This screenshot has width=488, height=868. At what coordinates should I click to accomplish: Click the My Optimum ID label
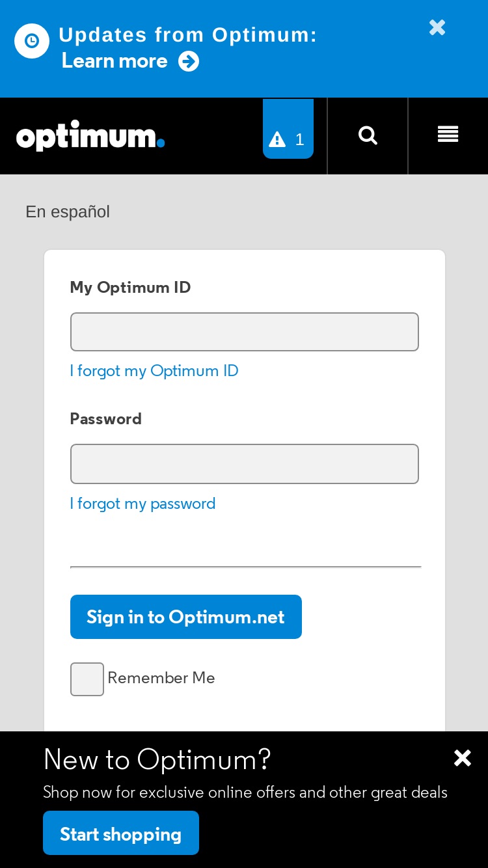click(130, 288)
